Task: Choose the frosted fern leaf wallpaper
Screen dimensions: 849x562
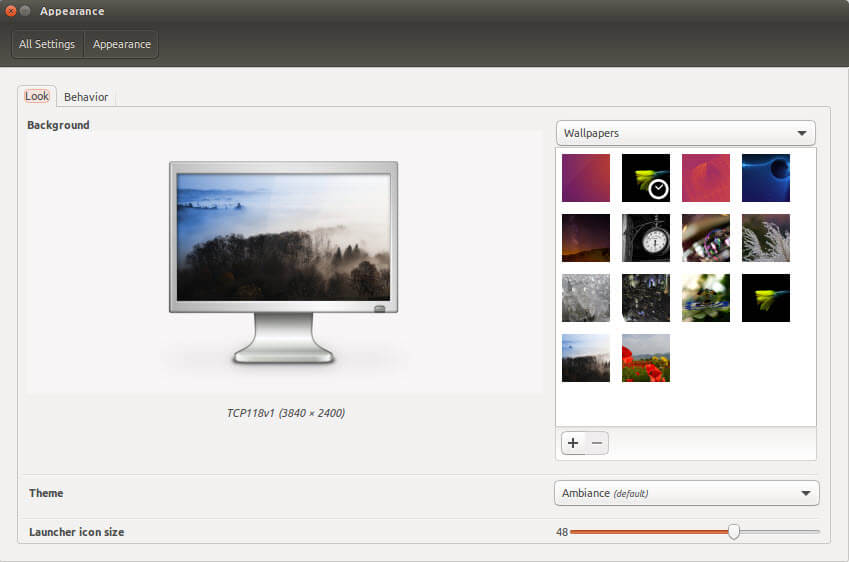Action: [766, 238]
